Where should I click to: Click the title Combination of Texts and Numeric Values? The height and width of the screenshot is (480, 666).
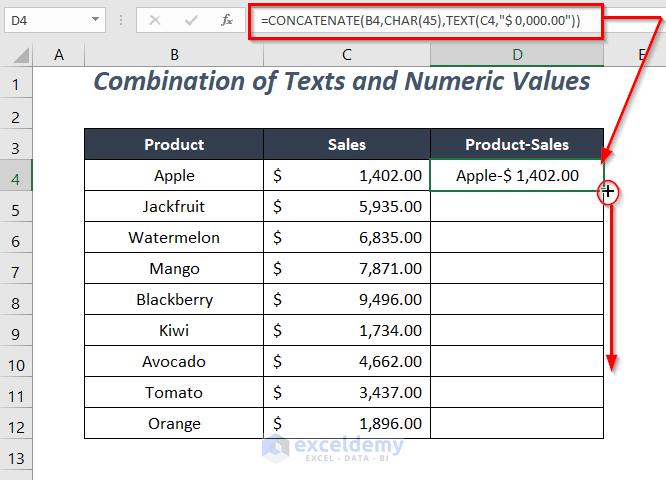coord(340,81)
